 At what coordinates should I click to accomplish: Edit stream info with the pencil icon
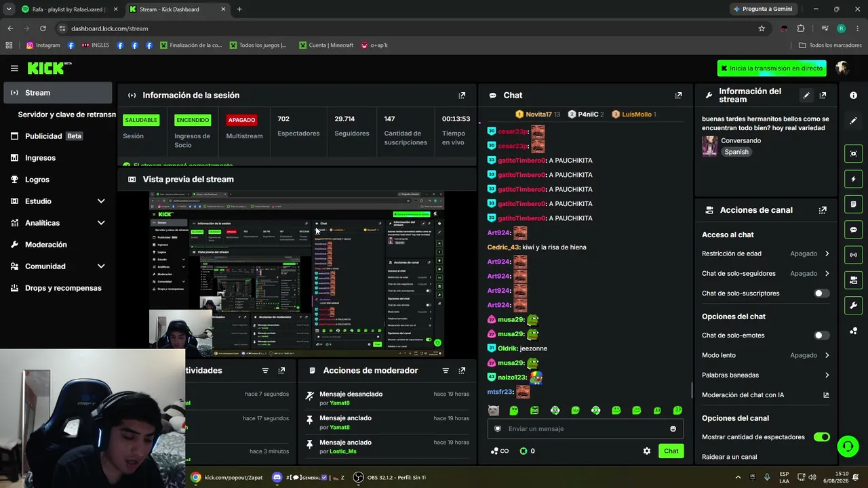806,96
